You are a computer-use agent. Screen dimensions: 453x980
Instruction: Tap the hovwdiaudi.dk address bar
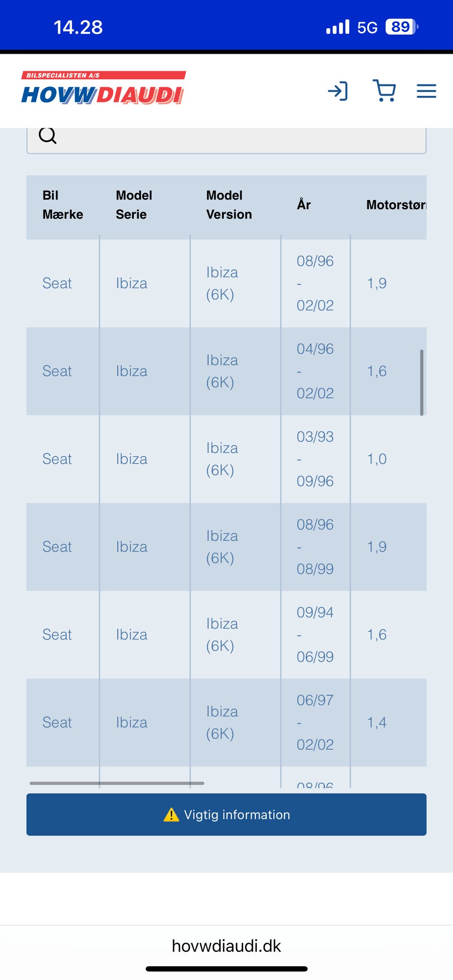pos(226,946)
